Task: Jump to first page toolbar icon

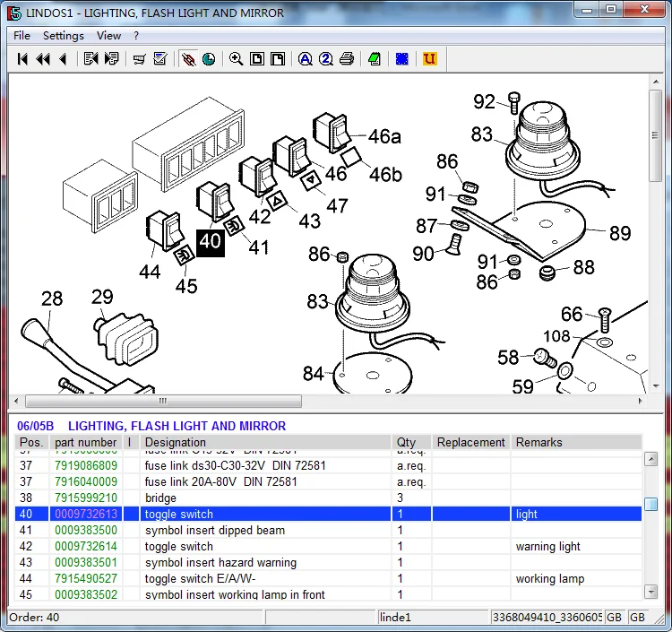Action: click(22, 59)
